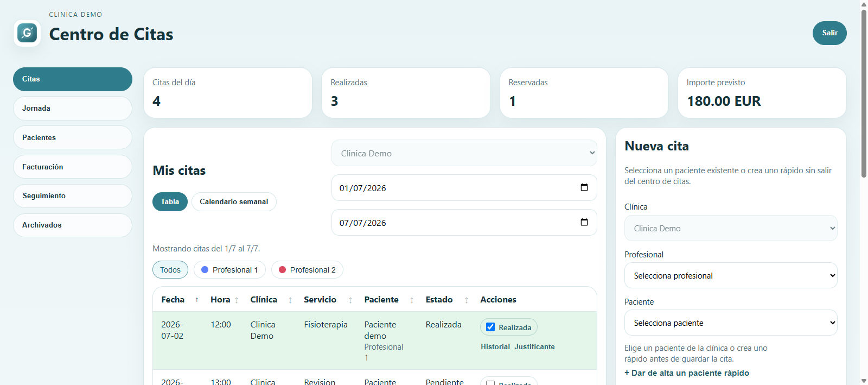
Task: Sort table by Clínica column arrow
Action: 290,300
